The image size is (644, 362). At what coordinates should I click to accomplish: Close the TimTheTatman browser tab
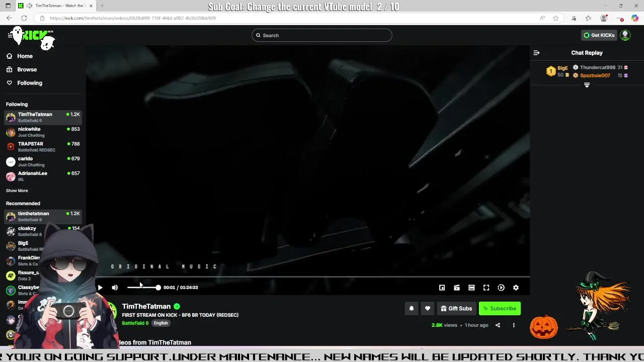click(91, 6)
